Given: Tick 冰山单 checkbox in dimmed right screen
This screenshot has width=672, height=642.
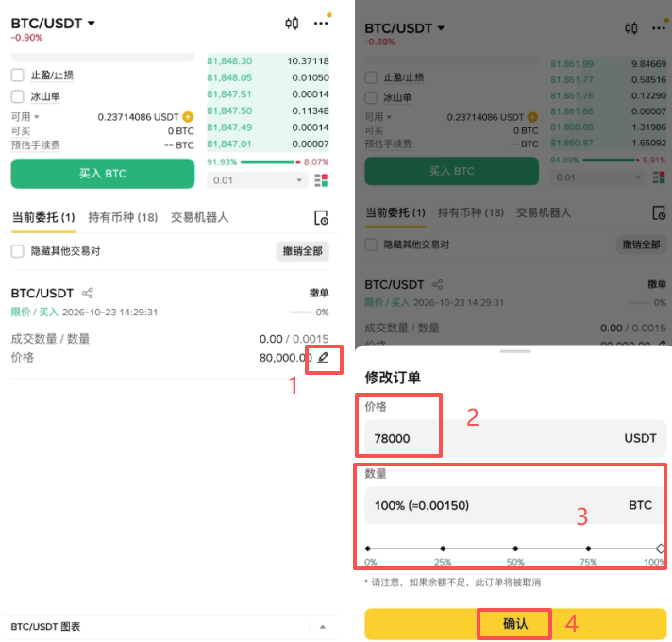Looking at the screenshot, I should point(371,97).
